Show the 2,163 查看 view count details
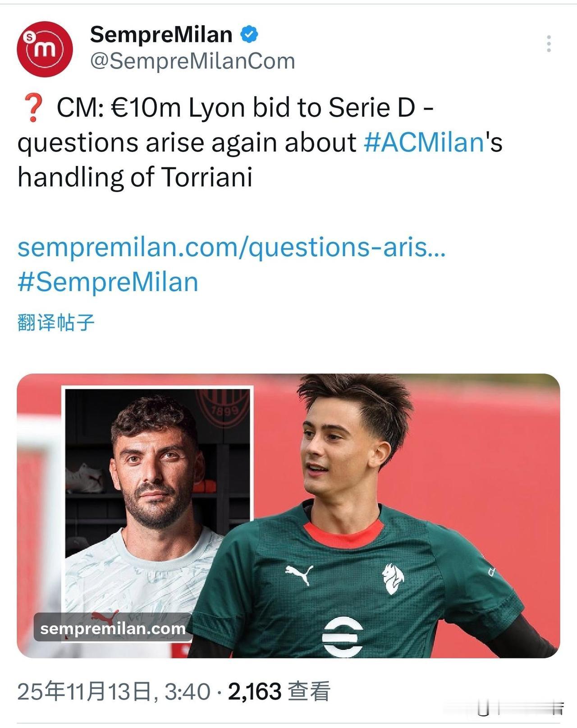This screenshot has height=728, width=577. click(x=279, y=691)
